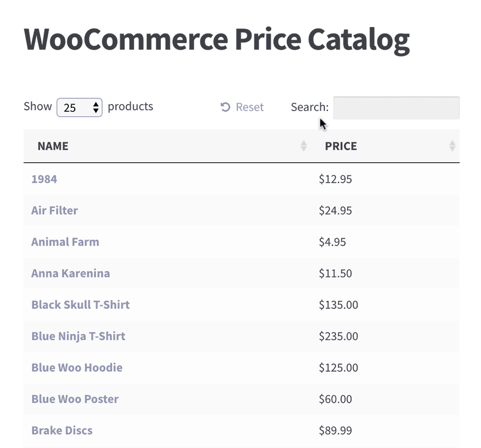The height and width of the screenshot is (448, 481).
Task: Open the Air Filter product page
Action: click(54, 210)
